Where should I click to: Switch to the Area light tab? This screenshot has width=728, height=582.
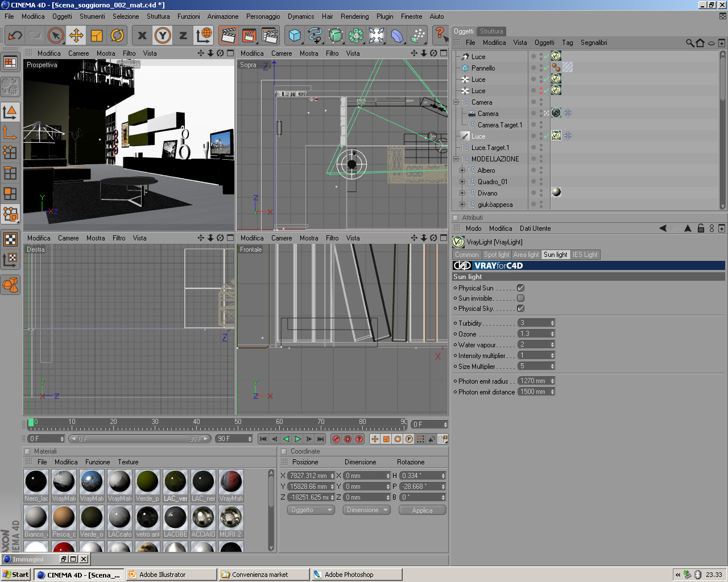(526, 255)
